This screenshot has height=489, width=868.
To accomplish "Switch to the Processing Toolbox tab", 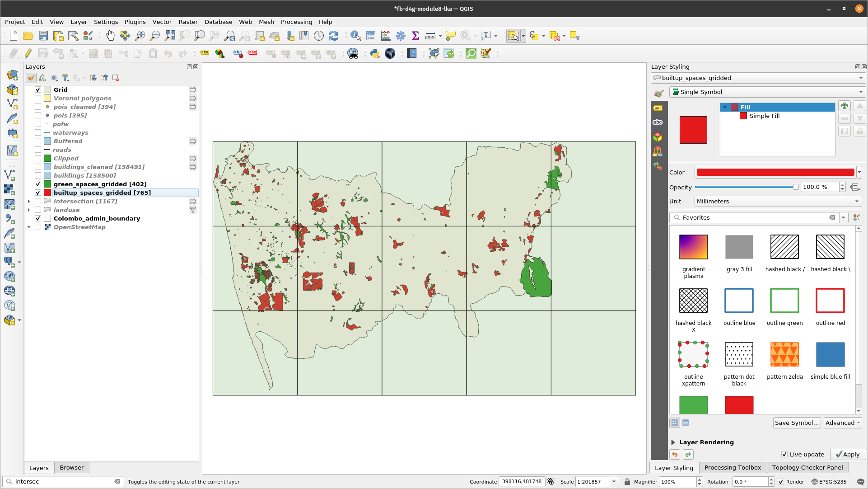I will coord(733,468).
